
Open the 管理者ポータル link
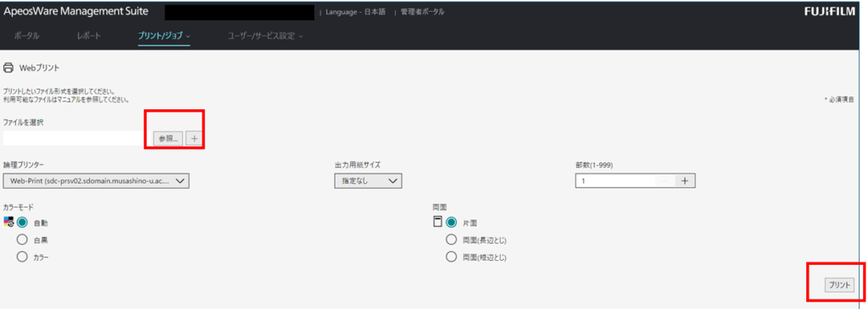pos(422,12)
